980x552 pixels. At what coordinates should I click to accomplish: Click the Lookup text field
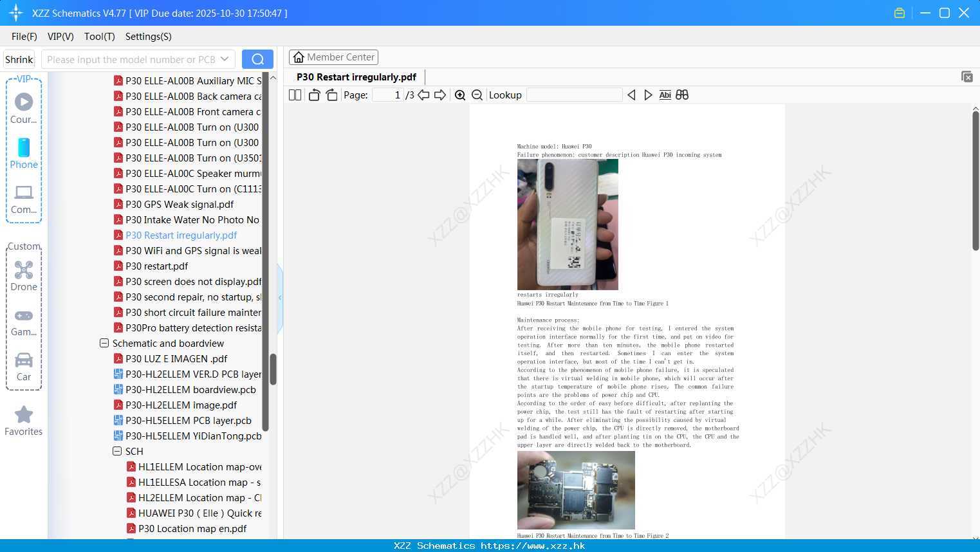pyautogui.click(x=575, y=95)
